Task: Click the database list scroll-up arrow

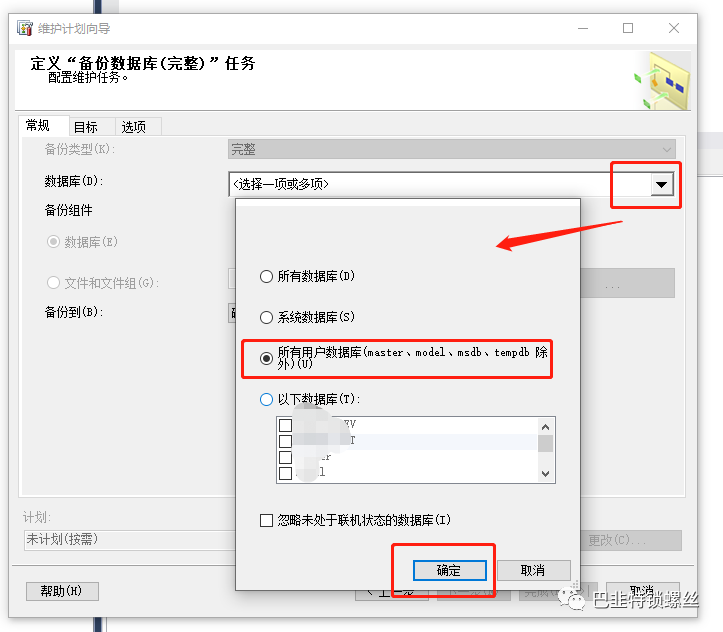Action: click(x=545, y=427)
